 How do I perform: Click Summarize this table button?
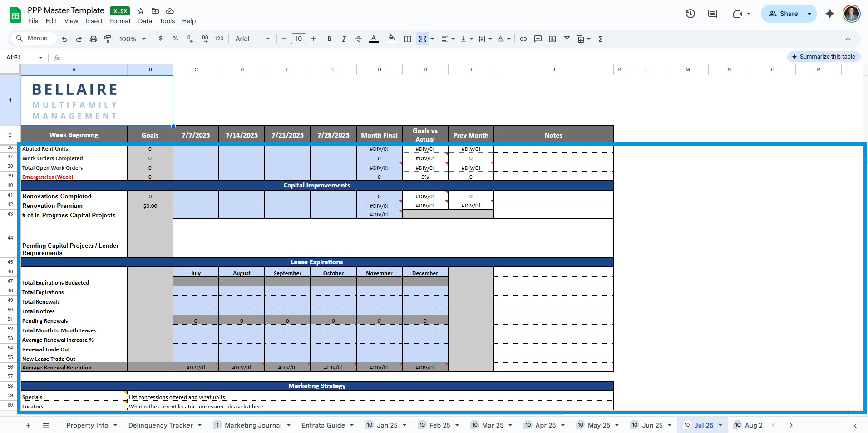click(824, 57)
